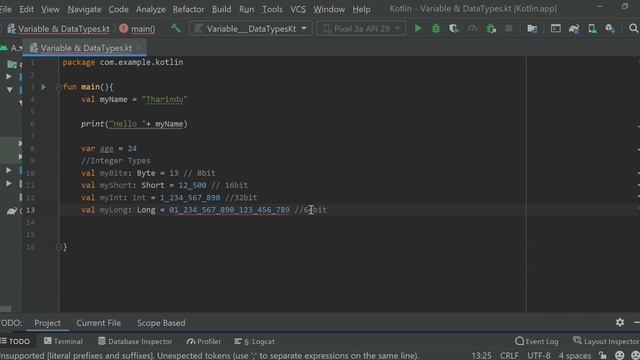The image size is (640, 360).
Task: Open the Variable__DataTypesKt run configuration dropdown
Action: 251,29
